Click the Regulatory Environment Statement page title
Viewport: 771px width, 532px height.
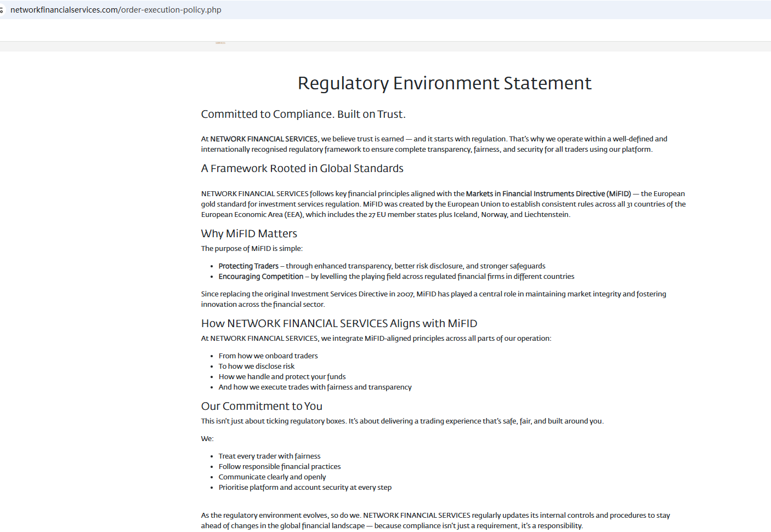[444, 83]
